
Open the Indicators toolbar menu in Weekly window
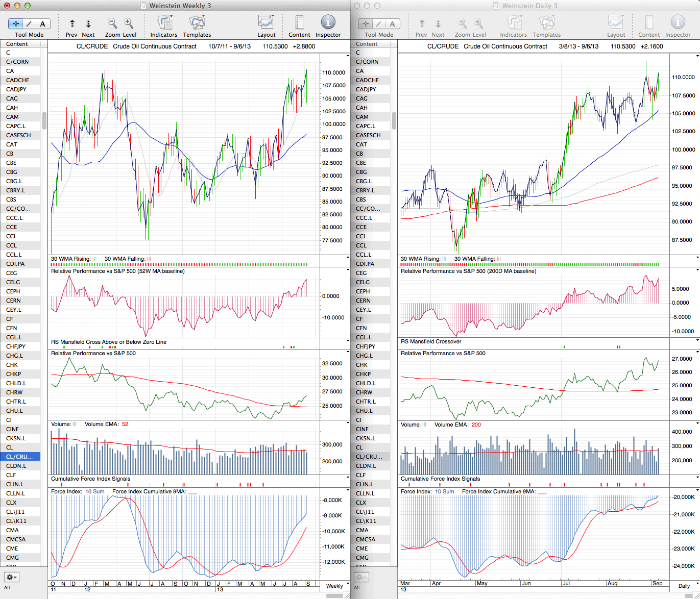click(163, 23)
